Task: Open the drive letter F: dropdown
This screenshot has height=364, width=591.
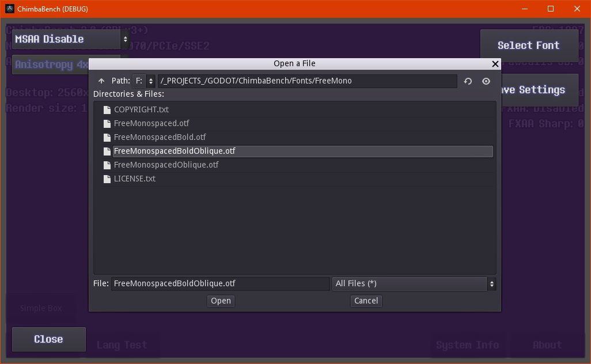Action: click(x=144, y=81)
